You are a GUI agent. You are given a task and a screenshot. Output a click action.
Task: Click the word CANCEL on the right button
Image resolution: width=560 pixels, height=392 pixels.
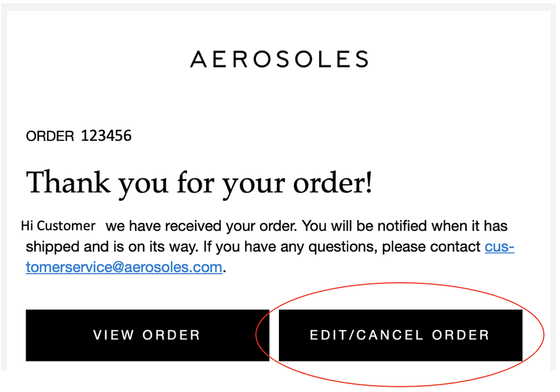click(x=390, y=335)
